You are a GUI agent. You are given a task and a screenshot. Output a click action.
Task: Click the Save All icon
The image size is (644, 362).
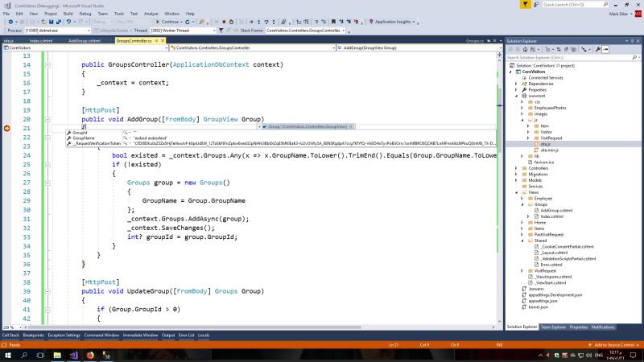point(58,22)
